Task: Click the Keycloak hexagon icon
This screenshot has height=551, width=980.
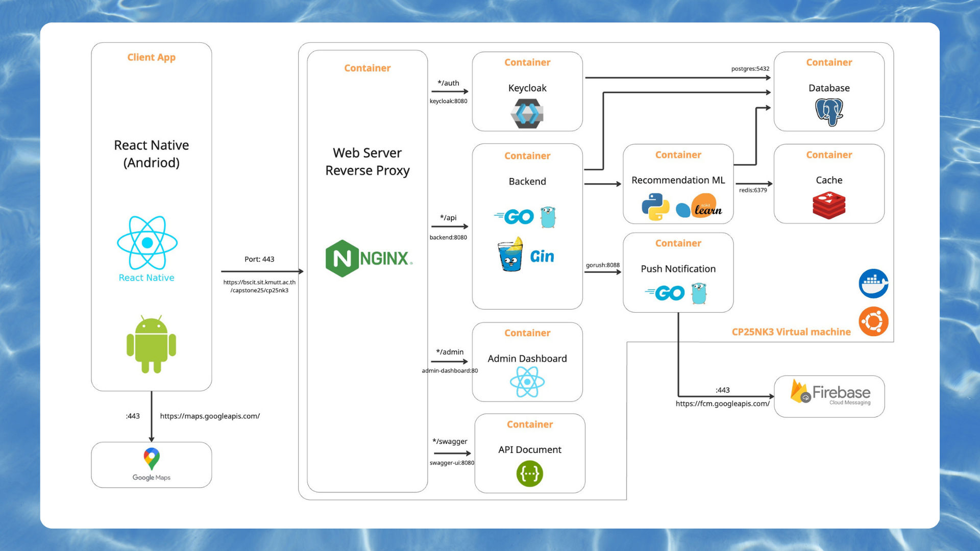Action: coord(527,113)
